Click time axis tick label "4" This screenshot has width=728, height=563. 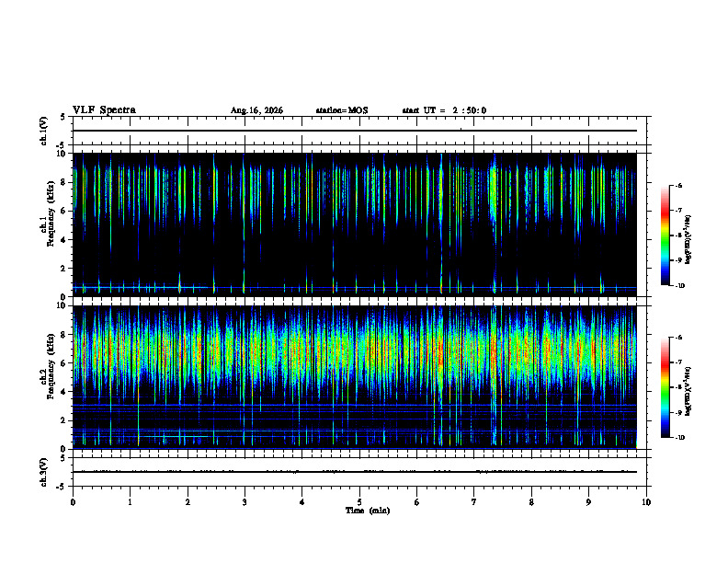click(x=302, y=502)
